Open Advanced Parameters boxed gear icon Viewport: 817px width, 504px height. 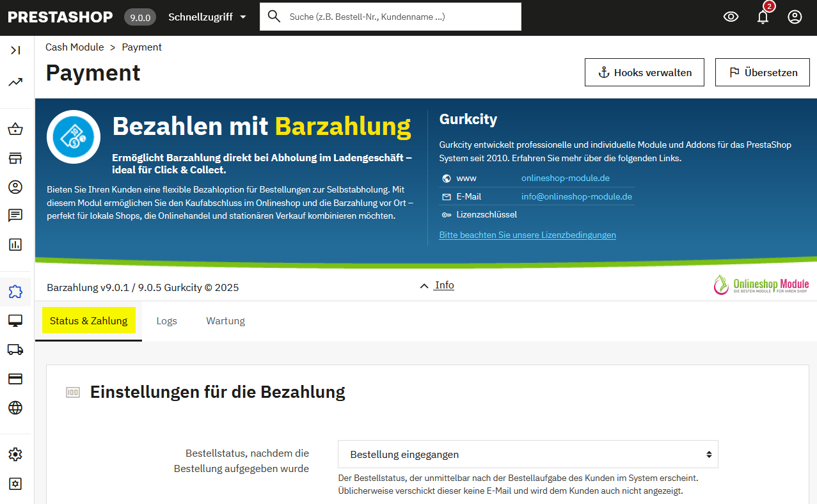click(x=15, y=484)
